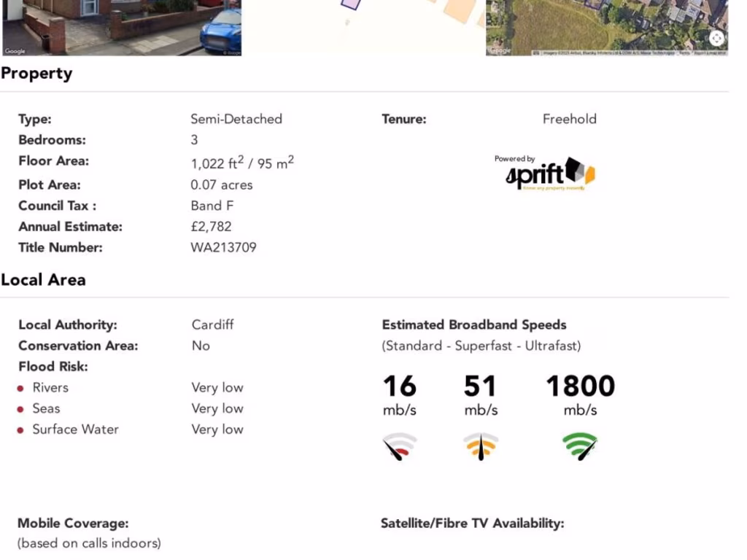This screenshot has height=560, width=747.
Task: Click the Rivers flood risk bullet
Action: point(21,388)
